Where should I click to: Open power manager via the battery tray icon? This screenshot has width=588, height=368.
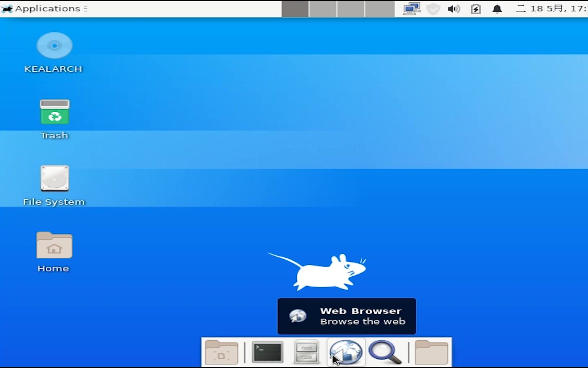[475, 9]
